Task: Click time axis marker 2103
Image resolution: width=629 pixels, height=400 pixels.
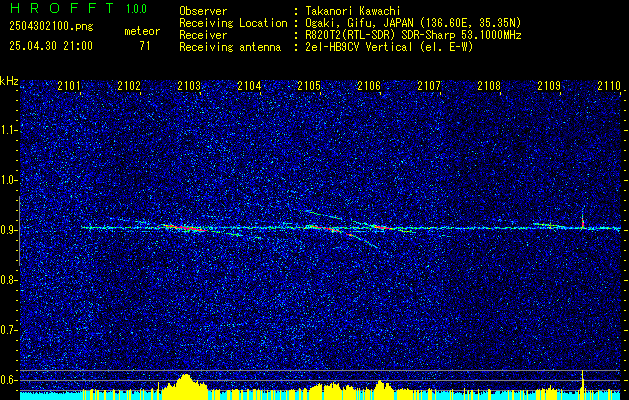Action: (x=189, y=85)
